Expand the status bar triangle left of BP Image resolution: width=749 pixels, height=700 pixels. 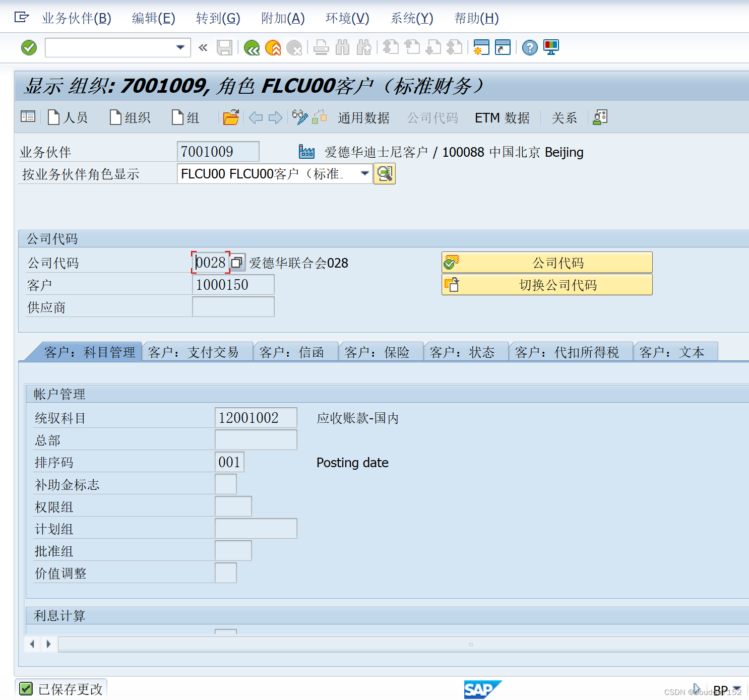click(x=697, y=688)
